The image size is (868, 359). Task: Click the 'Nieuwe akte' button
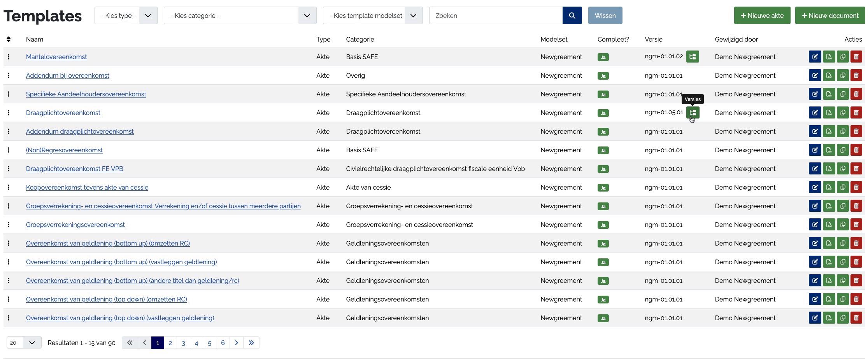pyautogui.click(x=762, y=16)
